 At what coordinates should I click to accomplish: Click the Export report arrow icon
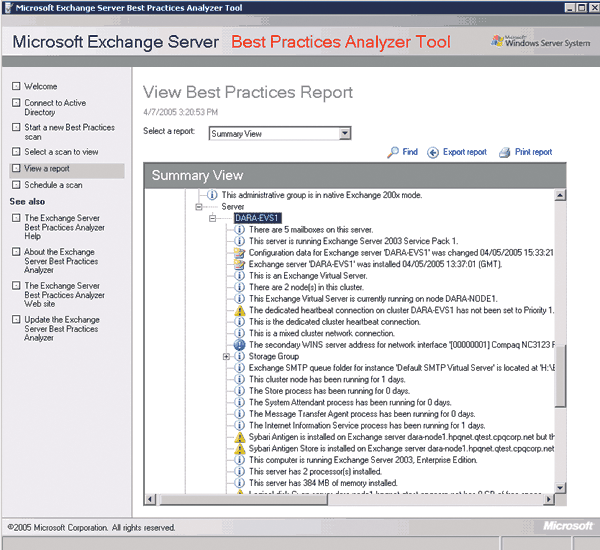tap(433, 153)
